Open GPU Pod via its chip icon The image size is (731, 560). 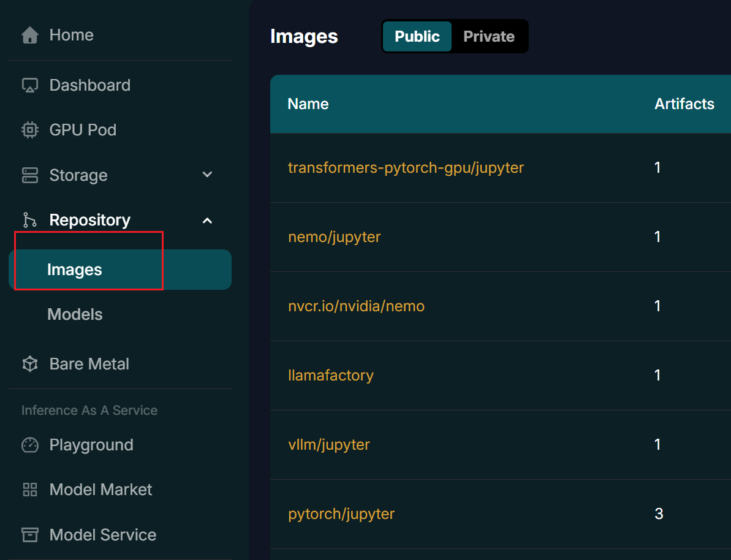tap(29, 129)
